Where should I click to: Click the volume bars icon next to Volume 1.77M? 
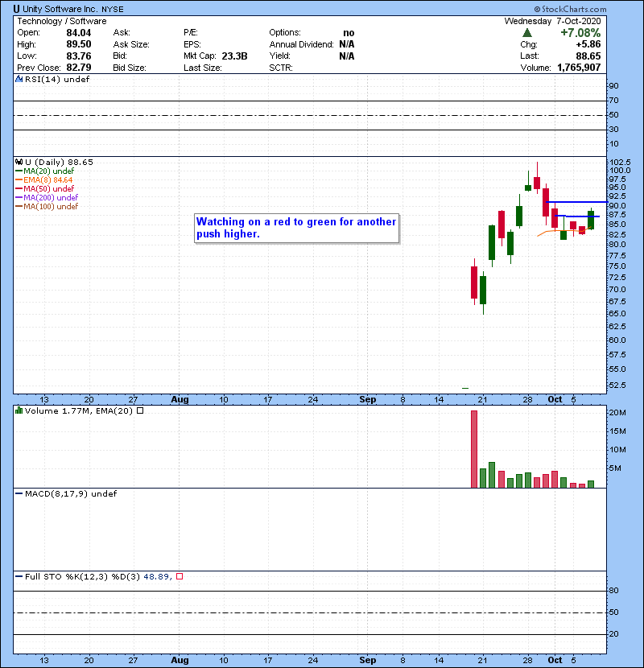pos(19,410)
